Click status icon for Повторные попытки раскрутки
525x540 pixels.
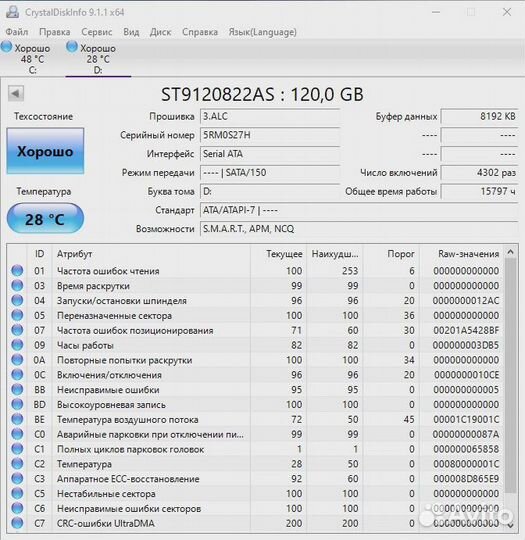pos(17,360)
